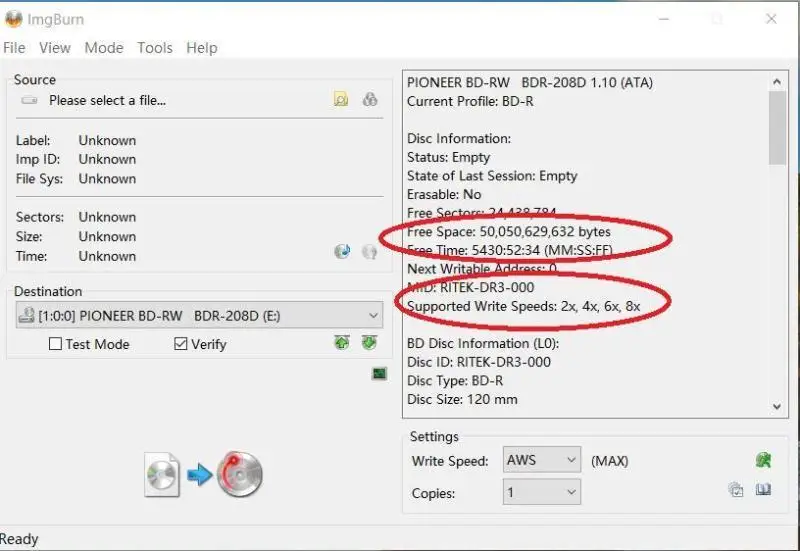
Task: Click 'BD Disc Information (L0):' heading
Action: [483, 343]
